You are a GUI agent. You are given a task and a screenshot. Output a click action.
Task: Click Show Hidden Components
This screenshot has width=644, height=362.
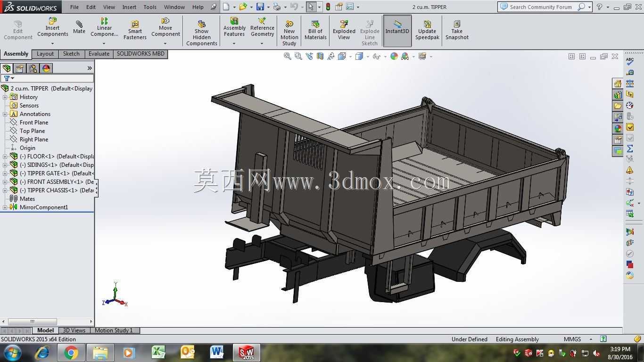pyautogui.click(x=201, y=32)
